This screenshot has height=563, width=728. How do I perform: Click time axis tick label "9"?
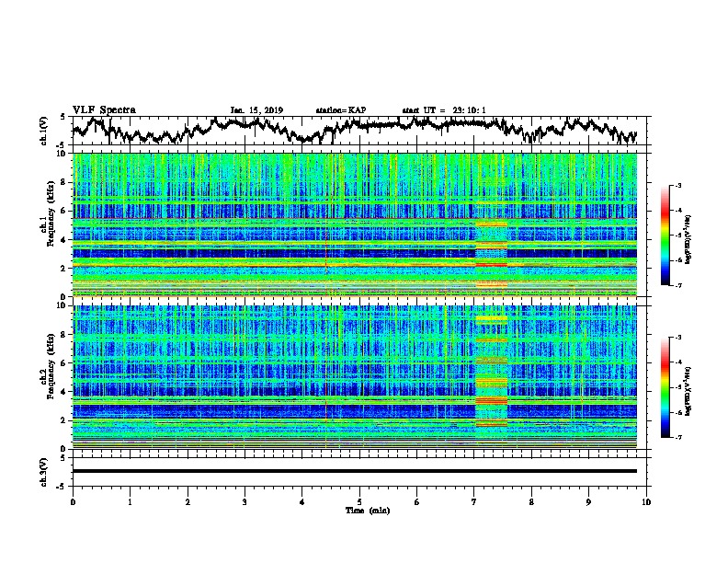(x=588, y=502)
